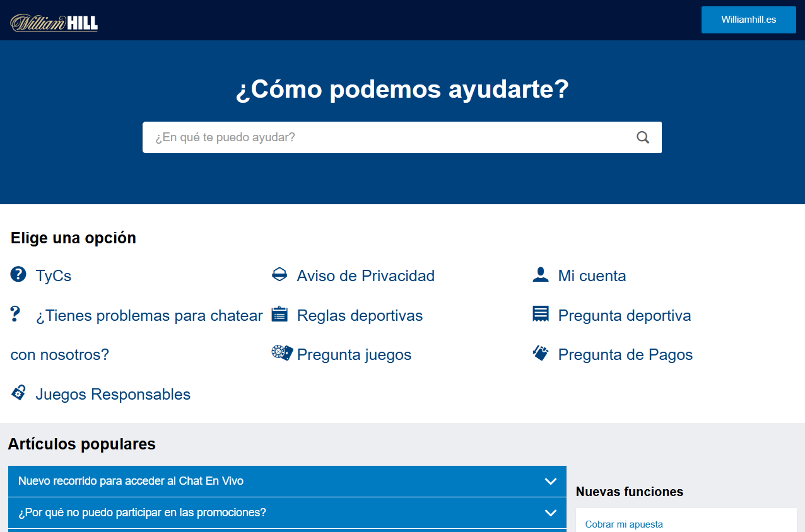Open the TyCs link
The width and height of the screenshot is (805, 532).
(x=54, y=276)
